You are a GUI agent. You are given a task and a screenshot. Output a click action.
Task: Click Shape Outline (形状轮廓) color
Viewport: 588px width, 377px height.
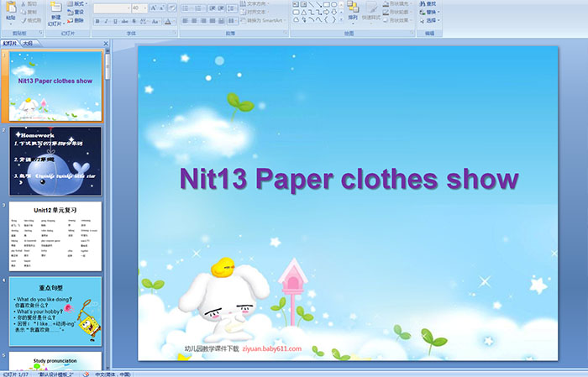397,12
